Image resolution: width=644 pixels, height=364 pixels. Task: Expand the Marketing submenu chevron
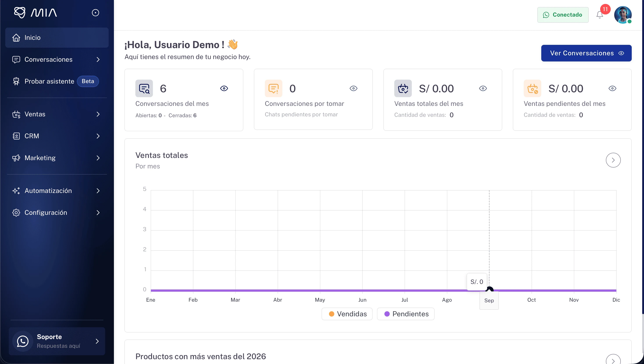tap(98, 158)
